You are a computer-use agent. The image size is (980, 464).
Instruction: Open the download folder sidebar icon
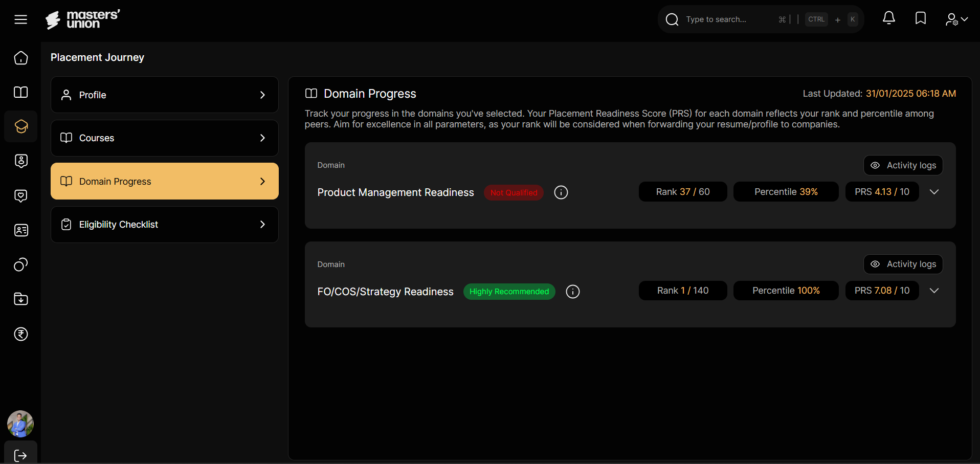click(21, 299)
